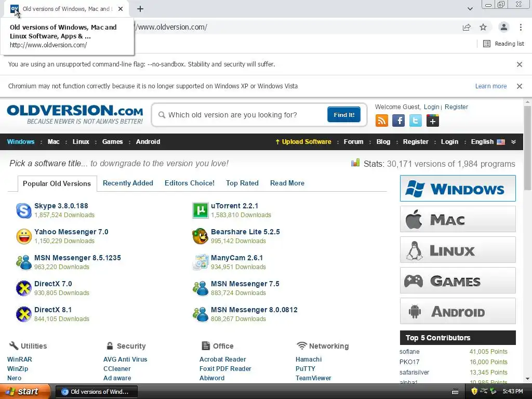Dismiss the no-sandbox warning bar
The width and height of the screenshot is (532, 399).
[x=520, y=64]
